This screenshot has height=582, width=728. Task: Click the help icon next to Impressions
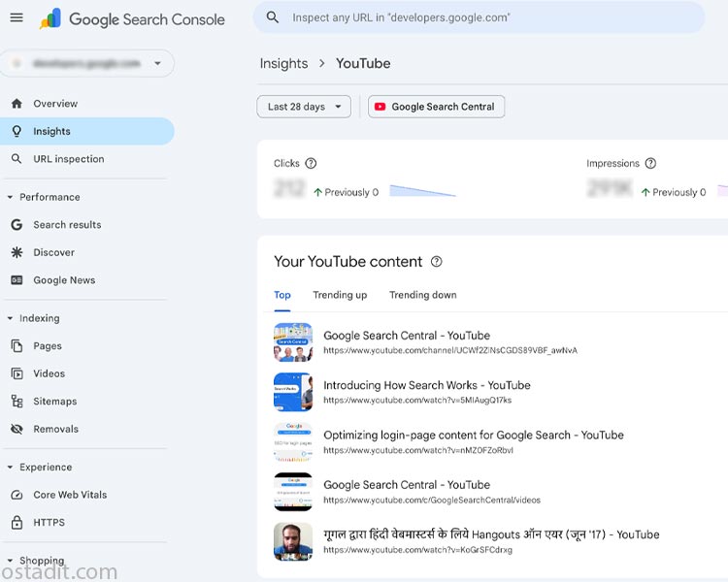click(651, 163)
